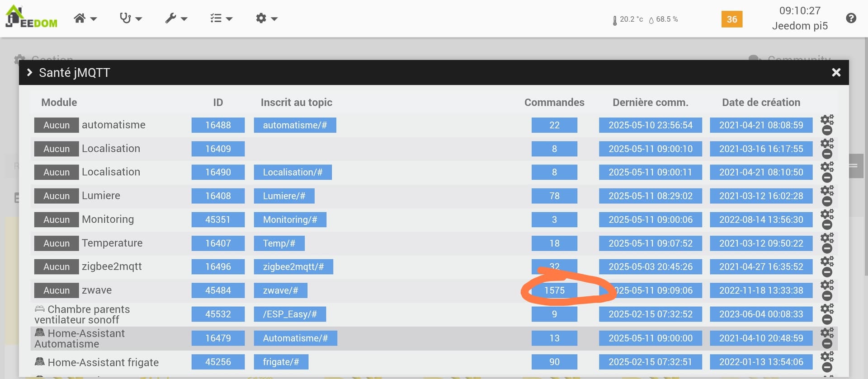This screenshot has width=868, height=379.
Task: Open the orange 36 messages badge
Action: pos(732,19)
